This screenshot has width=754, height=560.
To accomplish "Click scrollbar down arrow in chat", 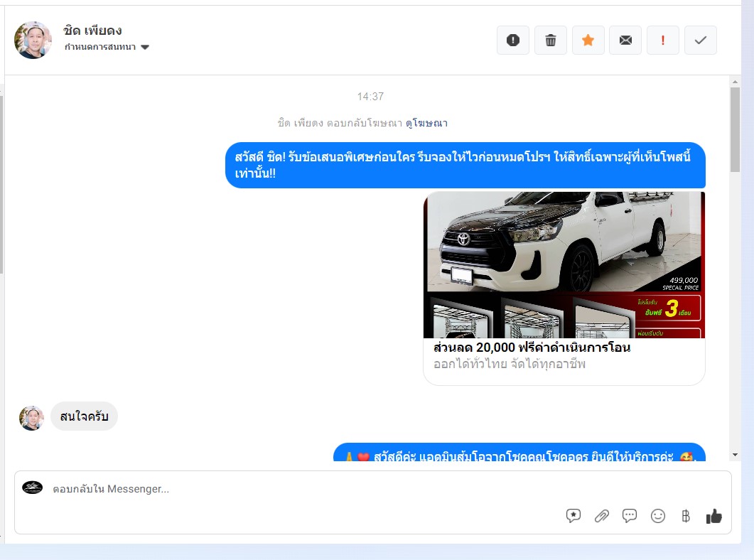I will point(735,455).
